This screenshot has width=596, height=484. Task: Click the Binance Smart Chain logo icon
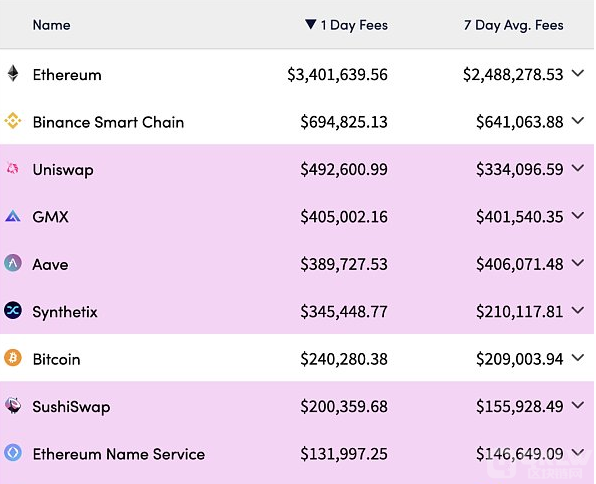click(x=13, y=121)
